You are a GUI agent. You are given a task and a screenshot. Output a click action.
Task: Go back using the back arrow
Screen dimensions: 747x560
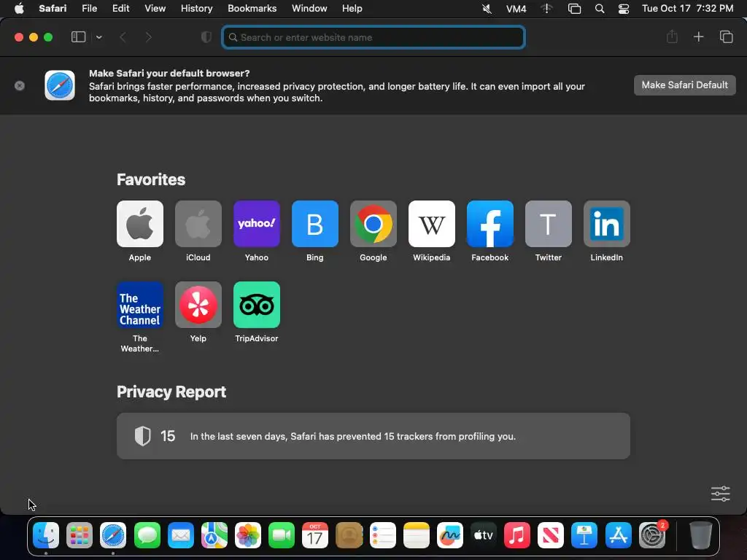[x=123, y=37]
